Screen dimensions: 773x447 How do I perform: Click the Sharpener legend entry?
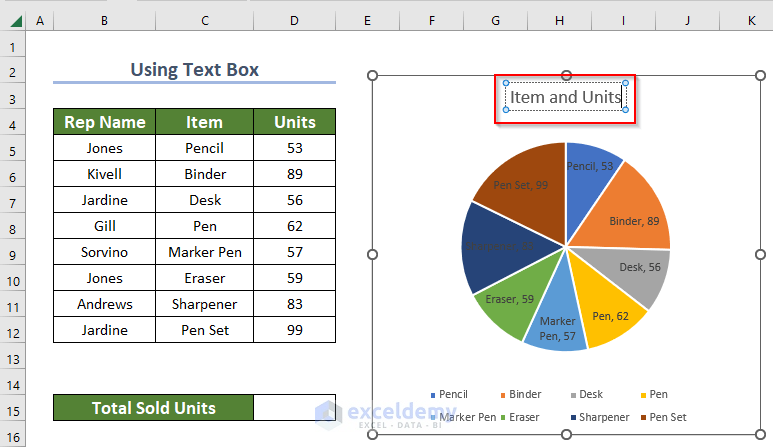click(601, 417)
